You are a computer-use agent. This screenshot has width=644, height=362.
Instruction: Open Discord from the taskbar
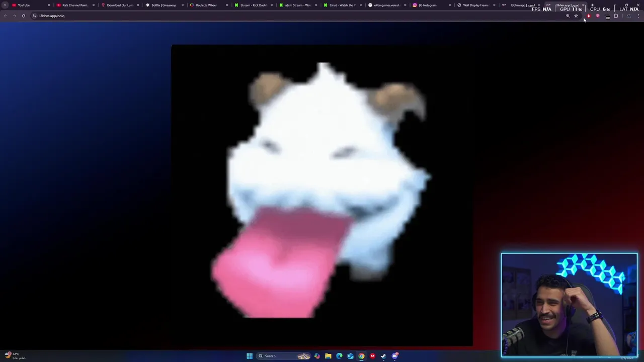(395, 356)
